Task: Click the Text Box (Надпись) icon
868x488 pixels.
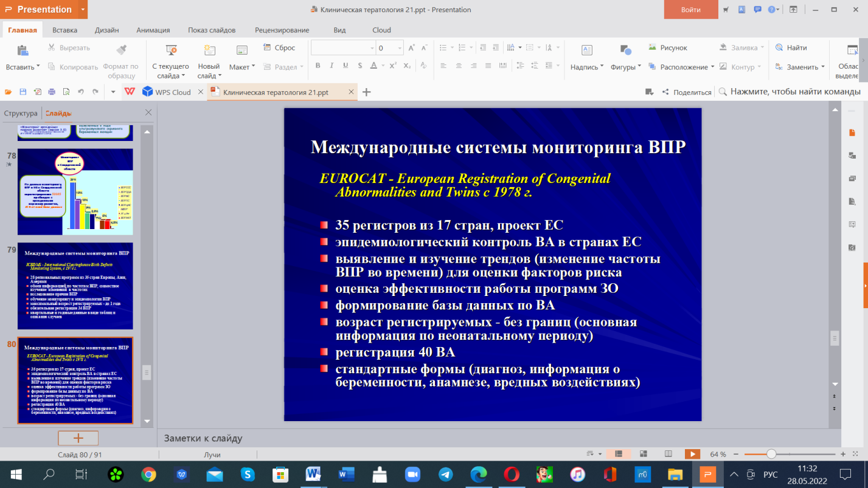Action: click(587, 50)
